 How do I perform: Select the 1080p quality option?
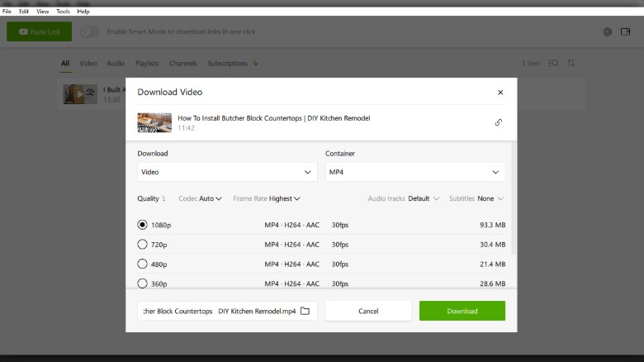click(143, 225)
